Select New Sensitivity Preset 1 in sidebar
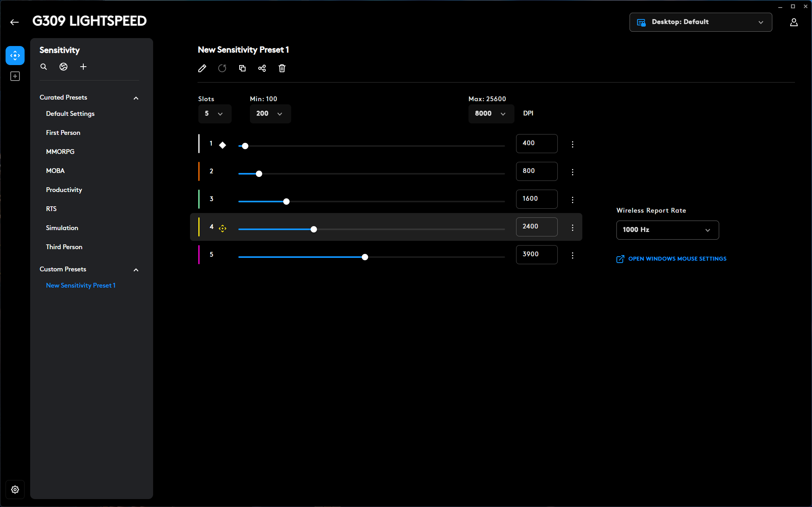This screenshot has height=507, width=812. click(x=81, y=286)
